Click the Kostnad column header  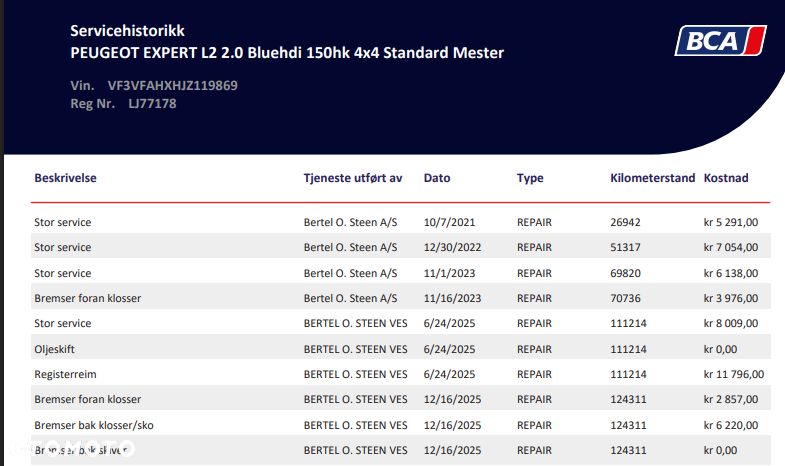point(726,178)
